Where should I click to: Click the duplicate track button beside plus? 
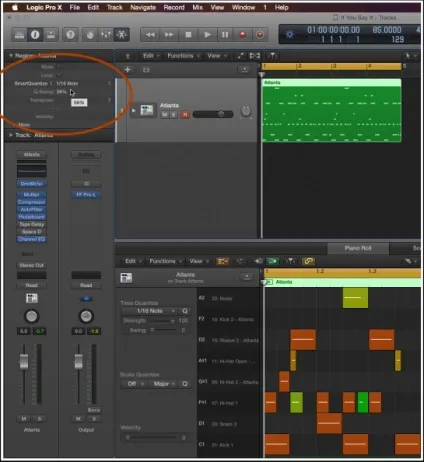coord(146,70)
